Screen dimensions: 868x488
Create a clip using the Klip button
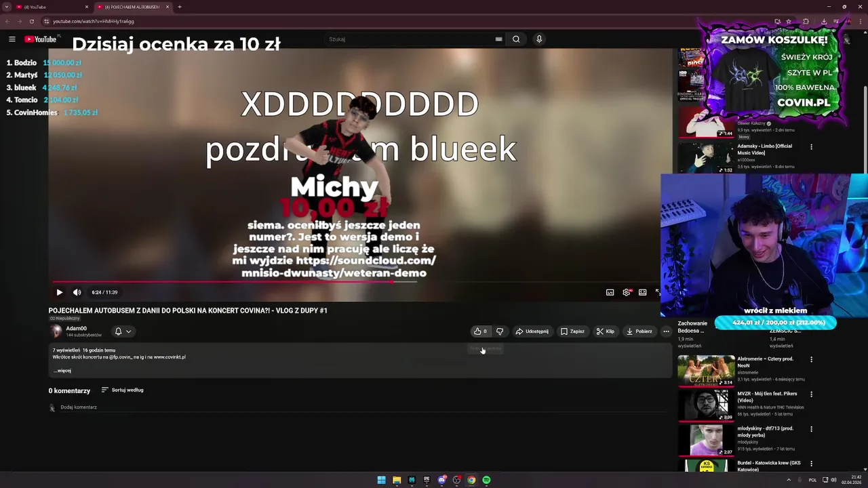[605, 331]
